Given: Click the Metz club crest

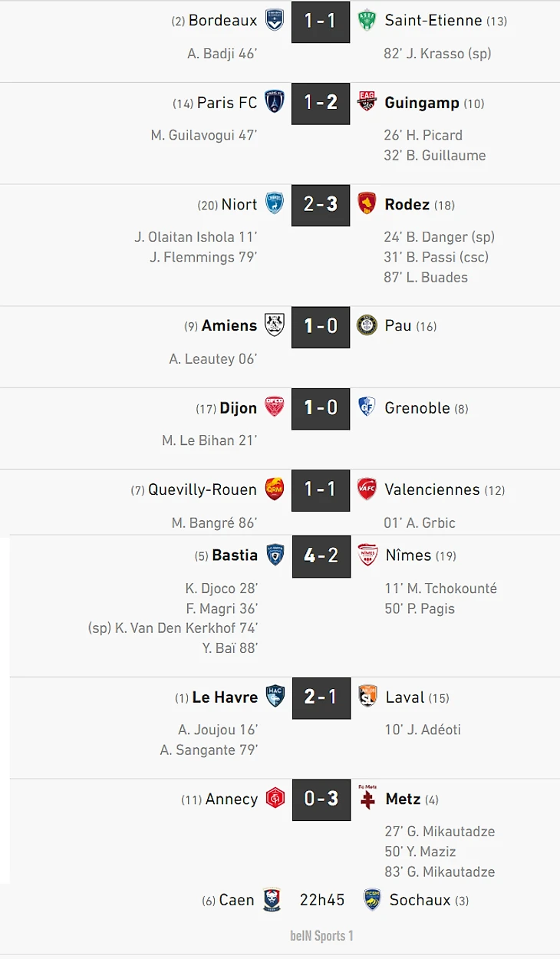Looking at the screenshot, I should point(367,798).
